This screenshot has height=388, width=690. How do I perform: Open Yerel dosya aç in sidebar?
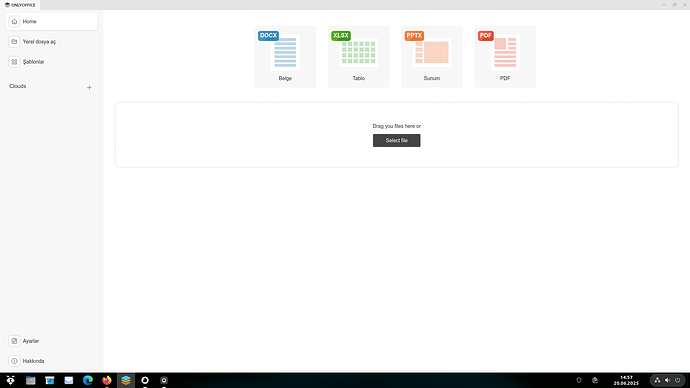pyautogui.click(x=51, y=42)
